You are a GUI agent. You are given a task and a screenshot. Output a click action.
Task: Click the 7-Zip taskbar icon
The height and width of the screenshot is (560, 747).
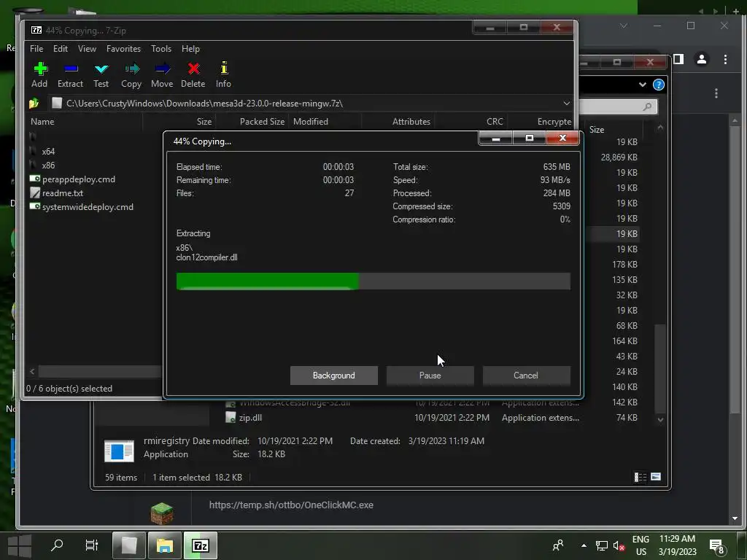201,545
